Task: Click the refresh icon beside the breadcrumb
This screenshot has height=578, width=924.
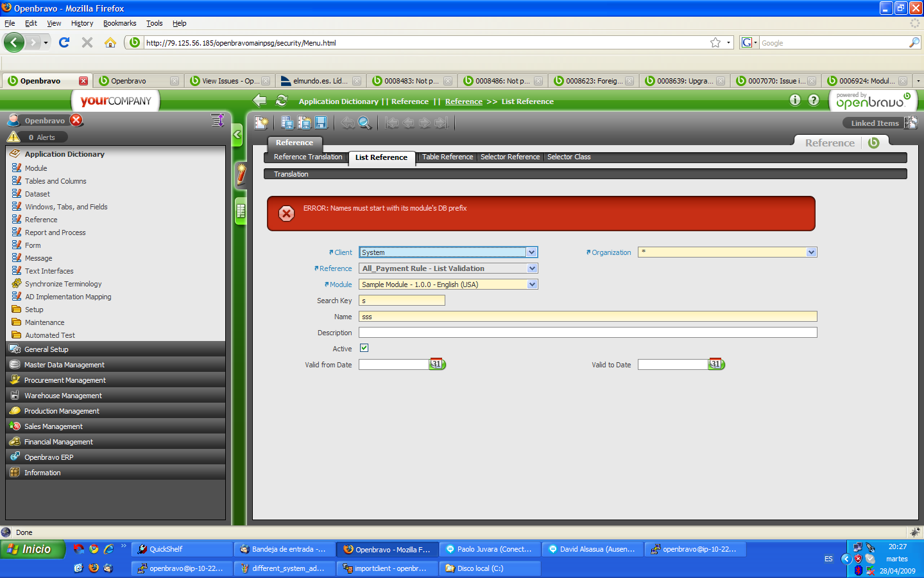Action: click(x=281, y=101)
